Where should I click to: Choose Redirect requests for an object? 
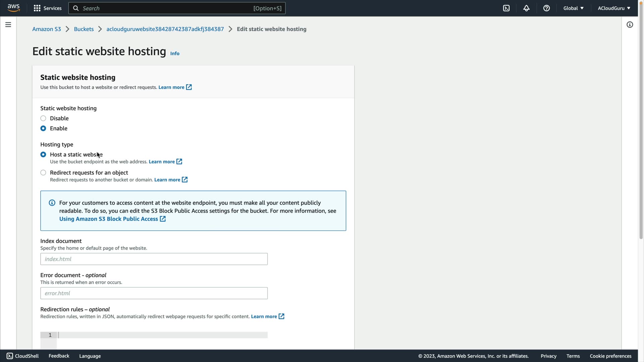click(x=43, y=173)
